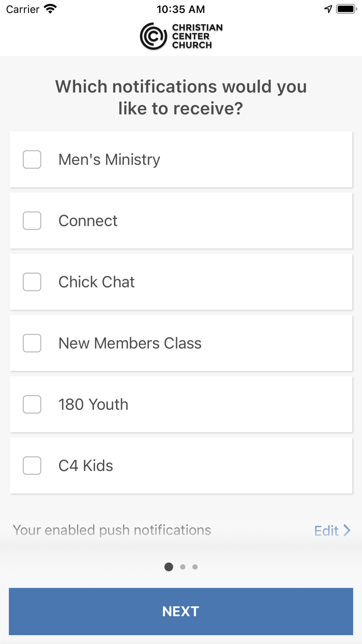Tap Your enabled push notifications text
362x644 pixels.
pyautogui.click(x=112, y=530)
